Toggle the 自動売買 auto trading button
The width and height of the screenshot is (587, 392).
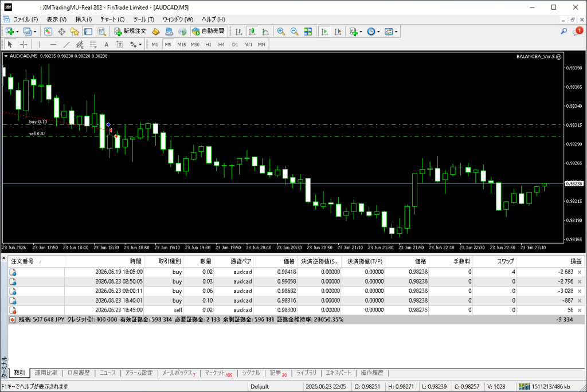tap(208, 32)
